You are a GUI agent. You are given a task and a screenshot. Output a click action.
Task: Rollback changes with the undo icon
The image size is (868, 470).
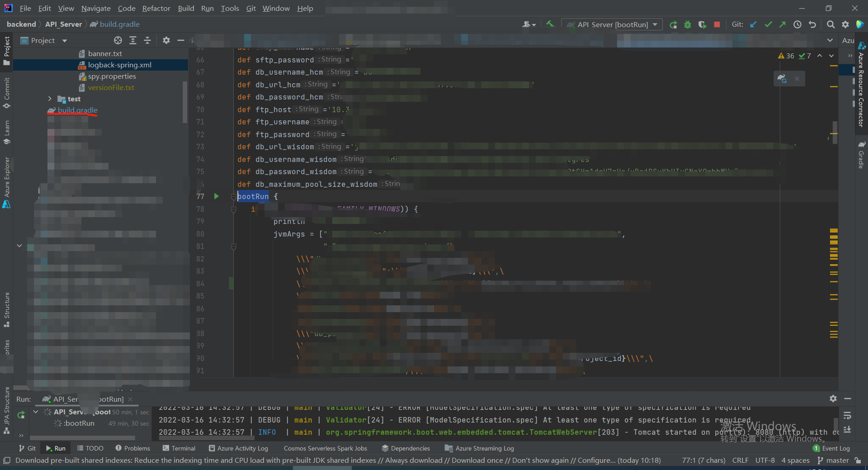click(812, 24)
